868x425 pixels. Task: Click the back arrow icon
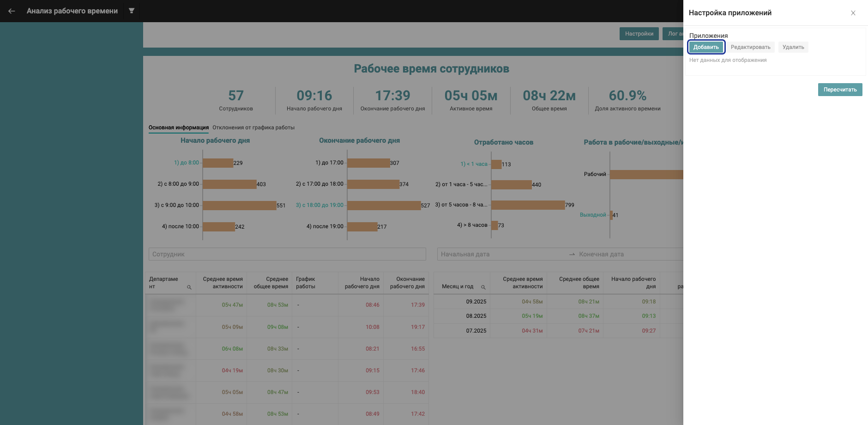pyautogui.click(x=12, y=11)
